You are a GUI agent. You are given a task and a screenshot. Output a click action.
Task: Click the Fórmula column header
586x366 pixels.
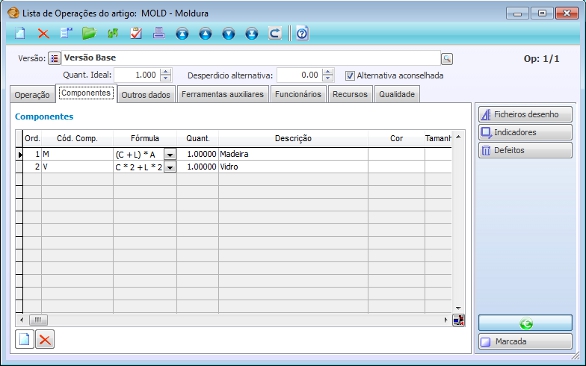point(145,138)
